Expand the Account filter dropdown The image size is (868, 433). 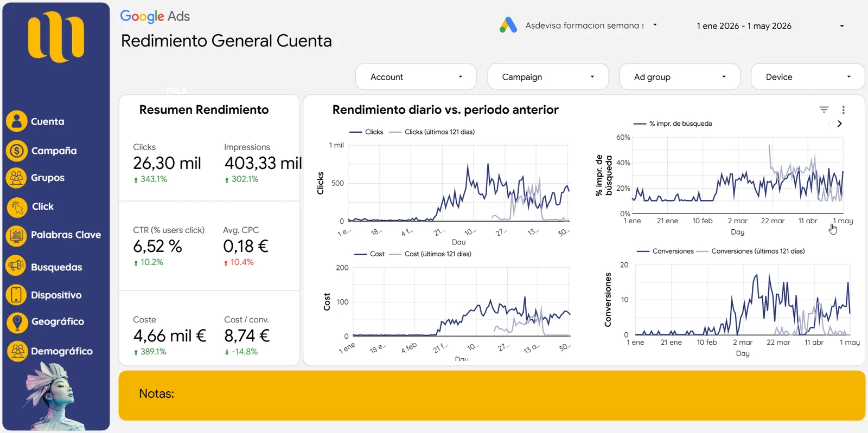tap(416, 77)
